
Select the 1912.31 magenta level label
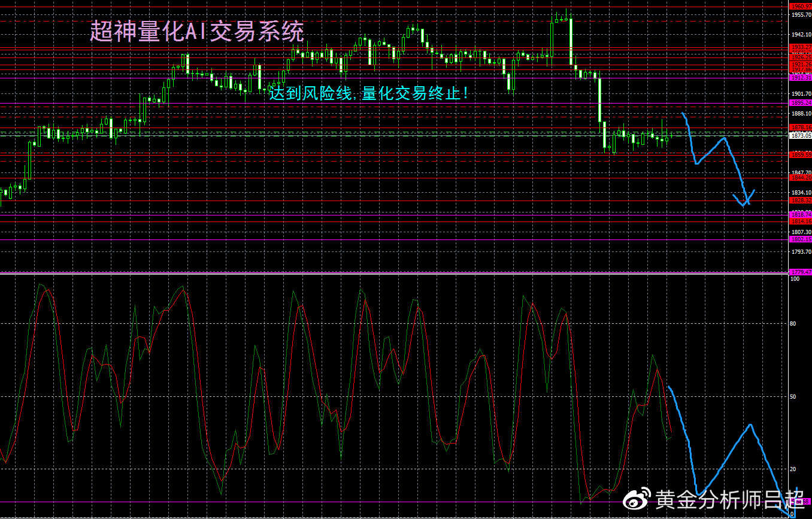(x=801, y=78)
